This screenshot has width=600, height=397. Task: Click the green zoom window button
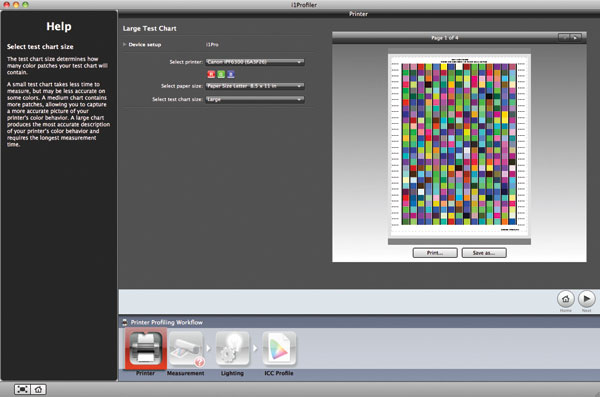[25, 5]
